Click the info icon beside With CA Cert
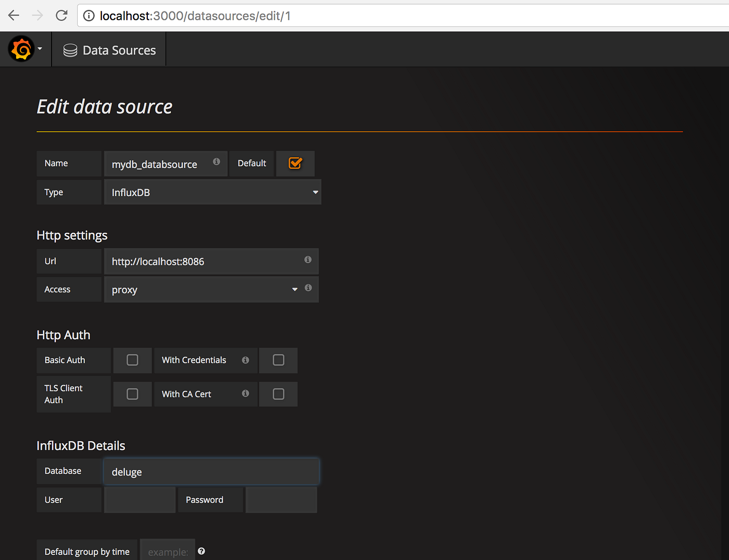The height and width of the screenshot is (560, 729). [x=245, y=393]
